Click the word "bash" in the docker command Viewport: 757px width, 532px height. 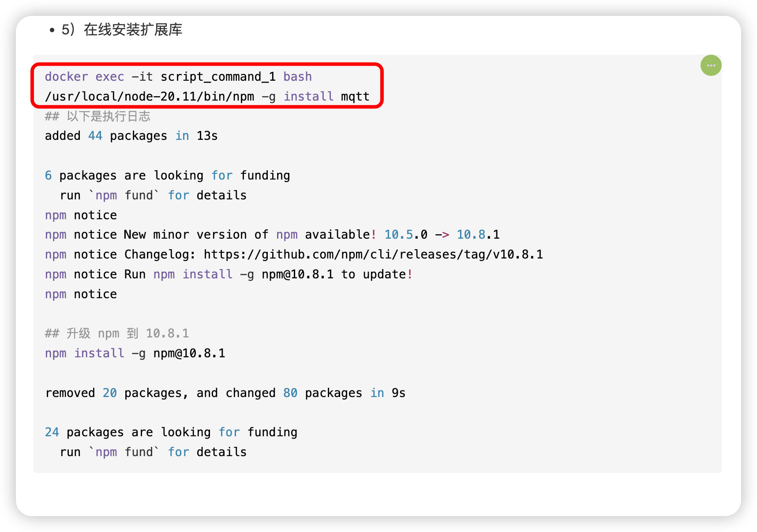tap(297, 77)
